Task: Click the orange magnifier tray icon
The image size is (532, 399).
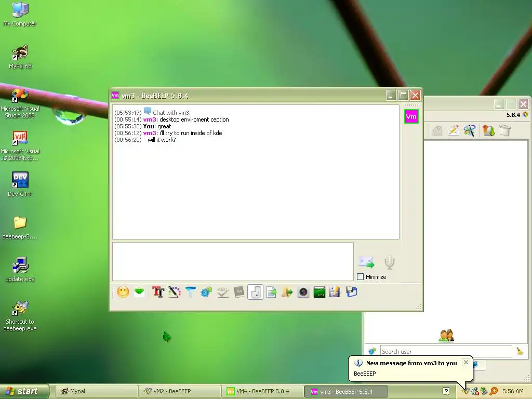Action: pyautogui.click(x=494, y=391)
